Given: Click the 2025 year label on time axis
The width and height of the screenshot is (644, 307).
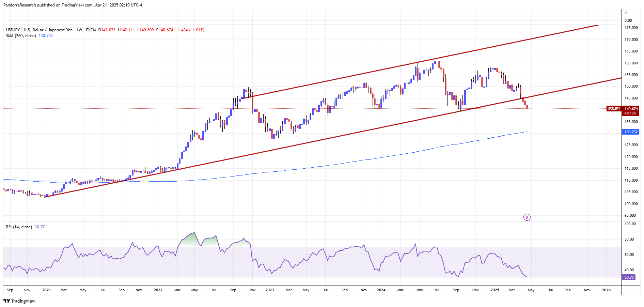Looking at the screenshot, I should click(494, 290).
